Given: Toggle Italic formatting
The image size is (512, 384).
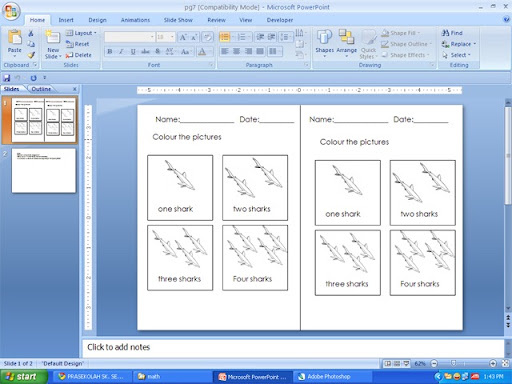Looking at the screenshot, I should tap(121, 51).
